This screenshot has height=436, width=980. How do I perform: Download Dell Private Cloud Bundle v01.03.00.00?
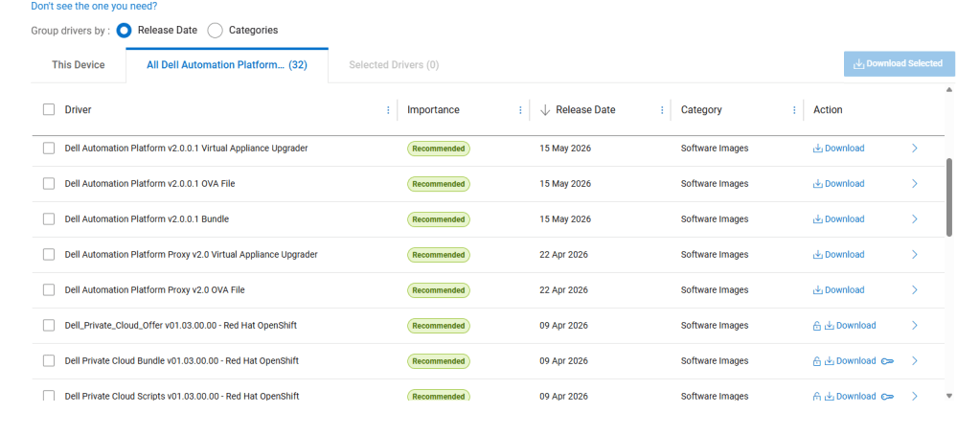(x=850, y=361)
